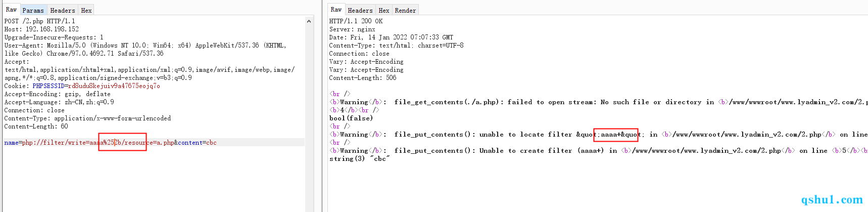
Task: Select the response Raw tab
Action: [336, 10]
